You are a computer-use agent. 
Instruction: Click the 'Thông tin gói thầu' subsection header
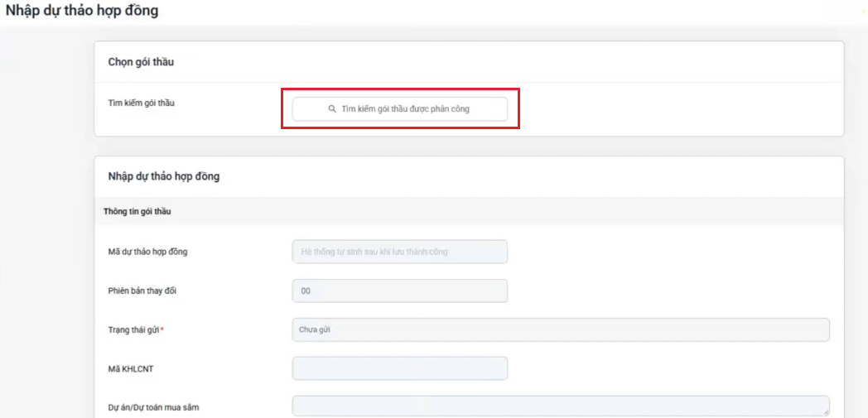[137, 211]
